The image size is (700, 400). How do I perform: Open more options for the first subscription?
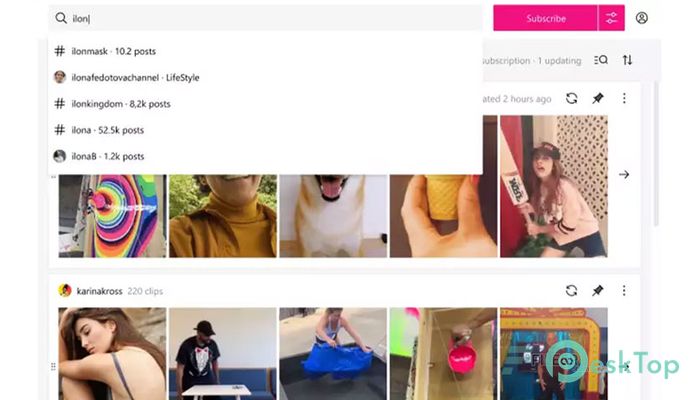click(x=624, y=98)
